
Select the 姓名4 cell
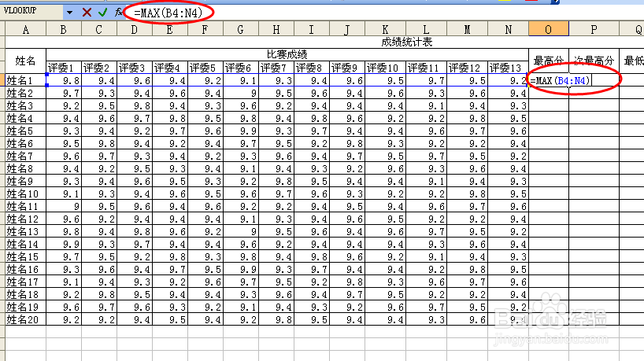click(25, 118)
